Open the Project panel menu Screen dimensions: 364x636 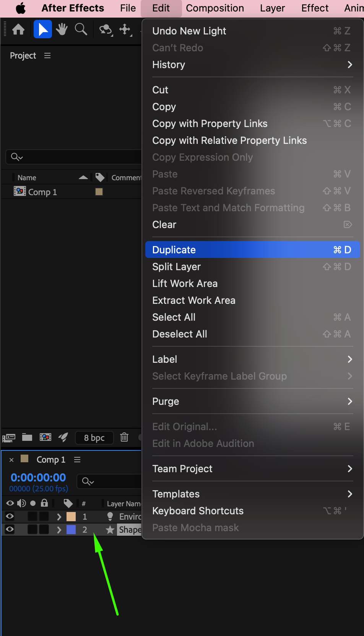[x=47, y=56]
